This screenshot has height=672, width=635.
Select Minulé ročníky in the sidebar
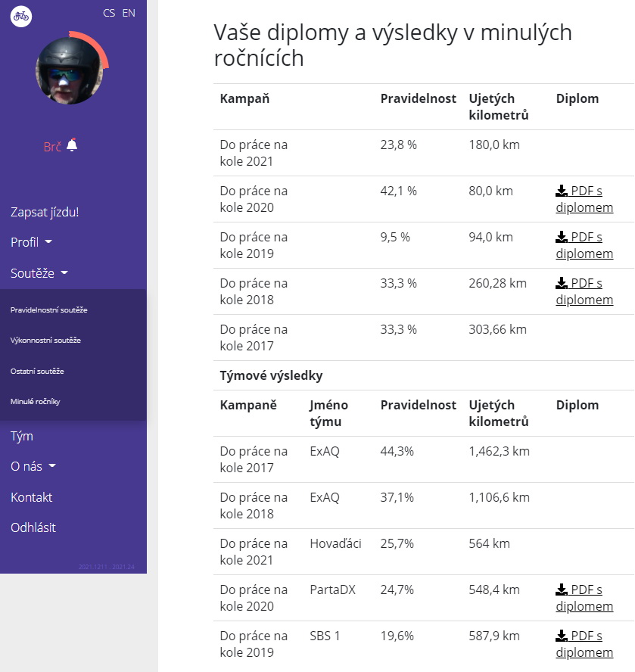coord(35,402)
